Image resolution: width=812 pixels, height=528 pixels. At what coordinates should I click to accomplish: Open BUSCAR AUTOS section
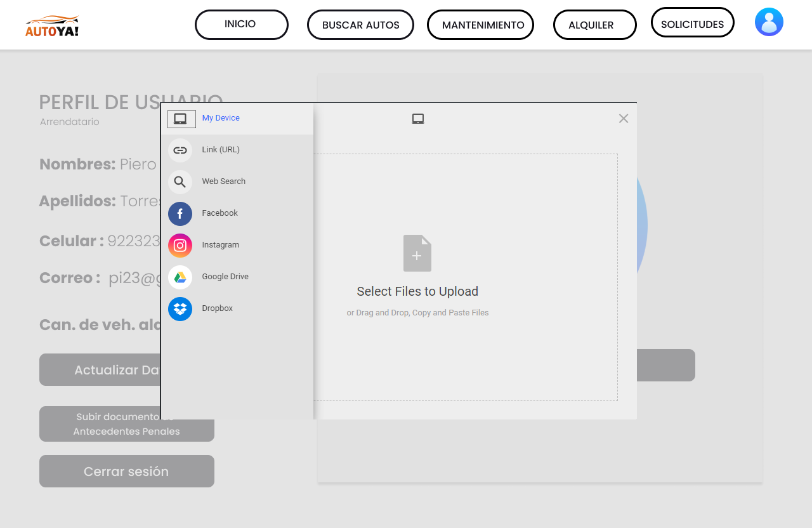click(x=360, y=25)
